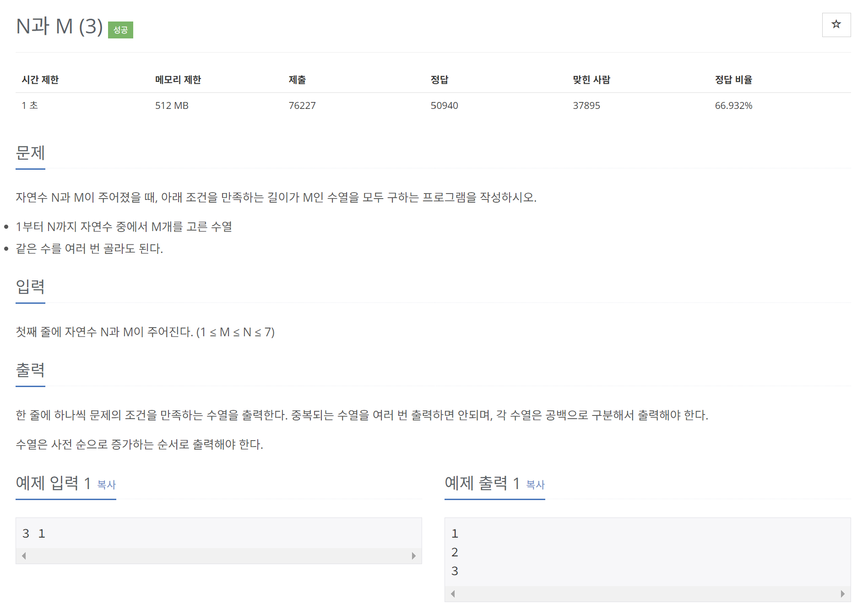Viewport: 868px width, 614px height.
Task: Click right scroll arrow of example input box
Action: pyautogui.click(x=413, y=556)
